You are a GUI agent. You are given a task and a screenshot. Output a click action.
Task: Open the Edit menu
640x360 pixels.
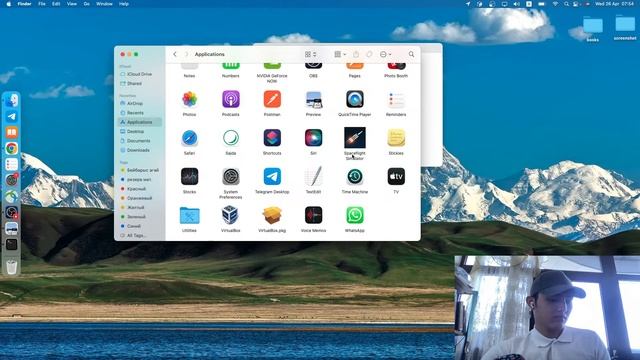(x=56, y=4)
